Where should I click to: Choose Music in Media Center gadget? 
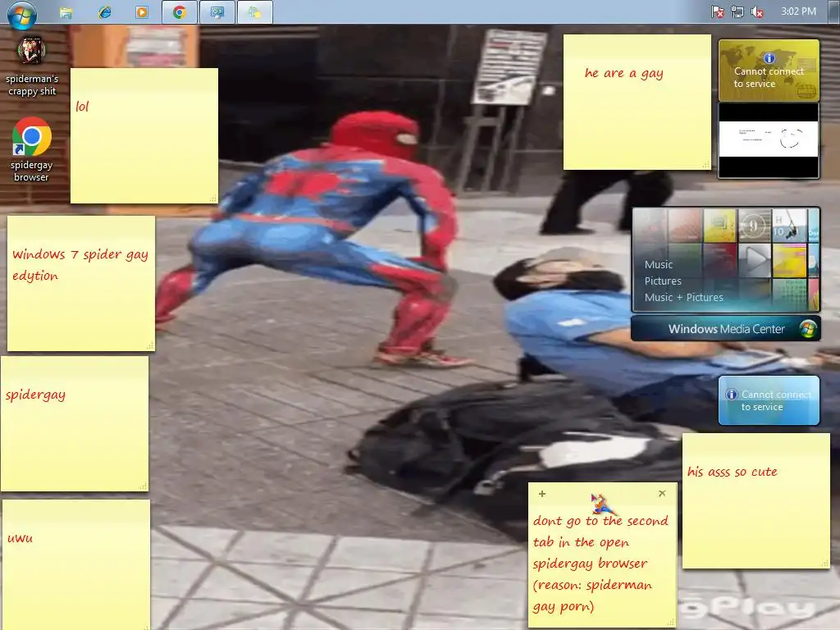659,265
